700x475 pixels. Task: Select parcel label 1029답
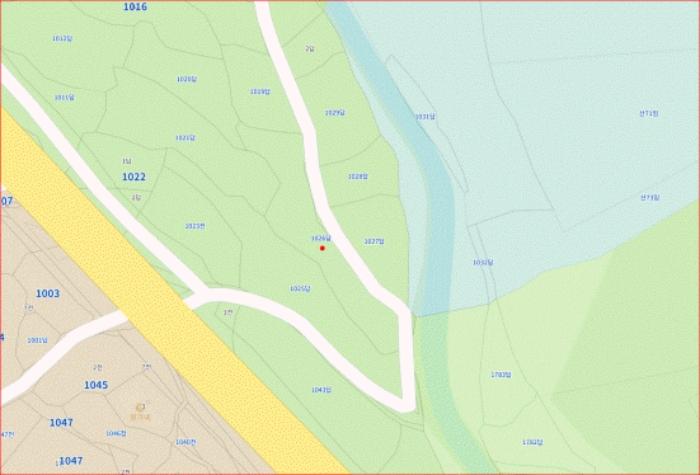(335, 113)
